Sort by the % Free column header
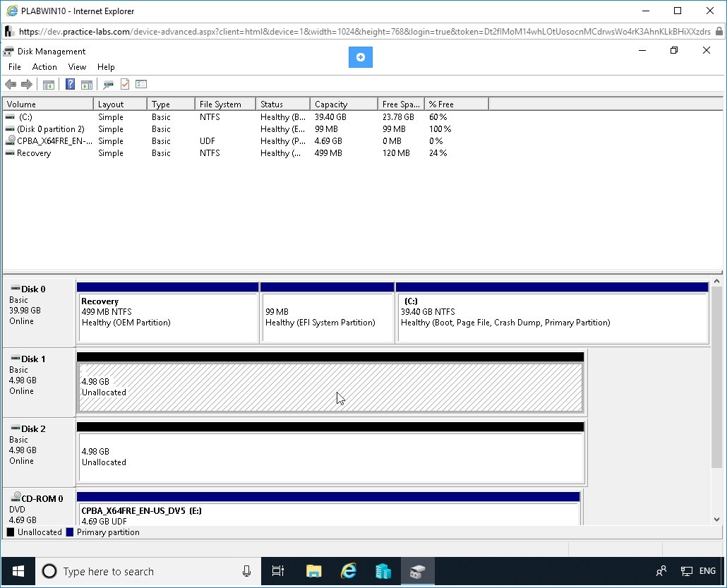The image size is (727, 588). (x=457, y=104)
